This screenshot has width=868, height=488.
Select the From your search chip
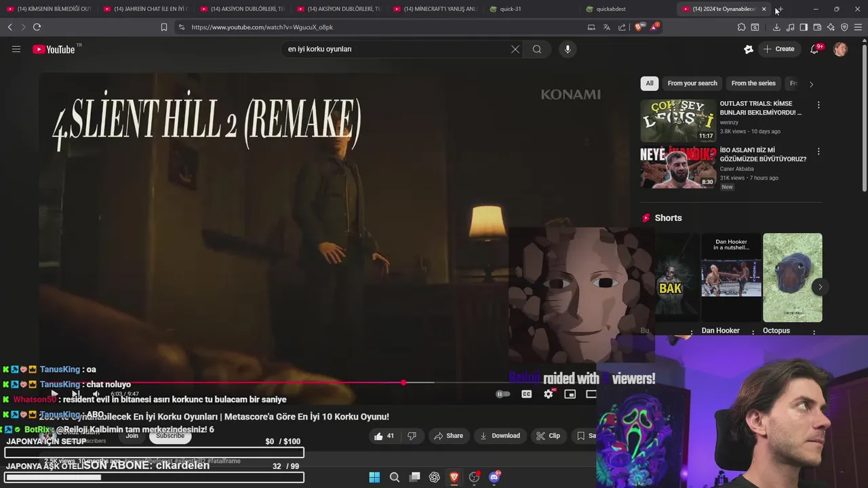point(692,83)
